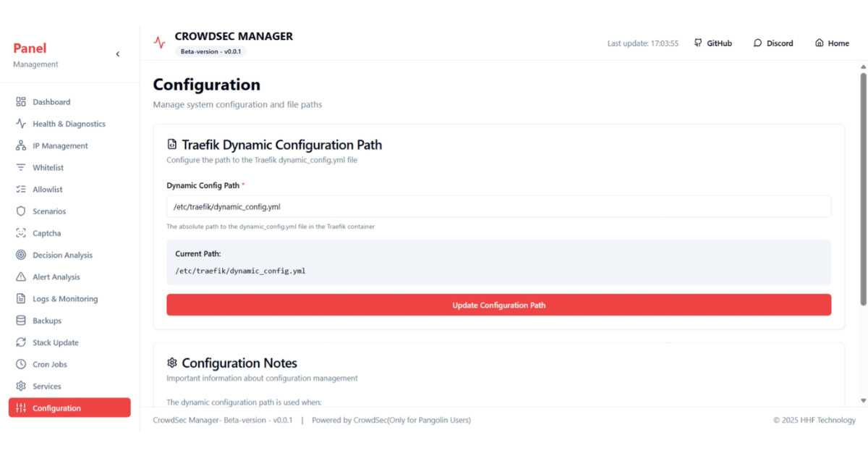Click the Dynamic Config Path input field
The width and height of the screenshot is (868, 456).
[498, 206]
